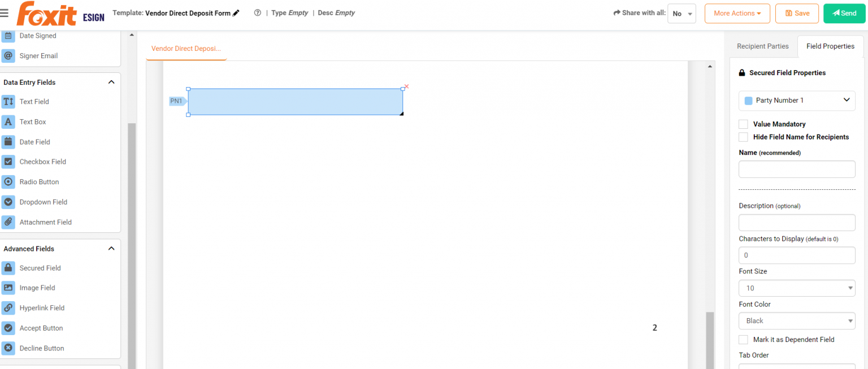The image size is (868, 369).
Task: Collapse the Data Entry Fields section
Action: 111,82
